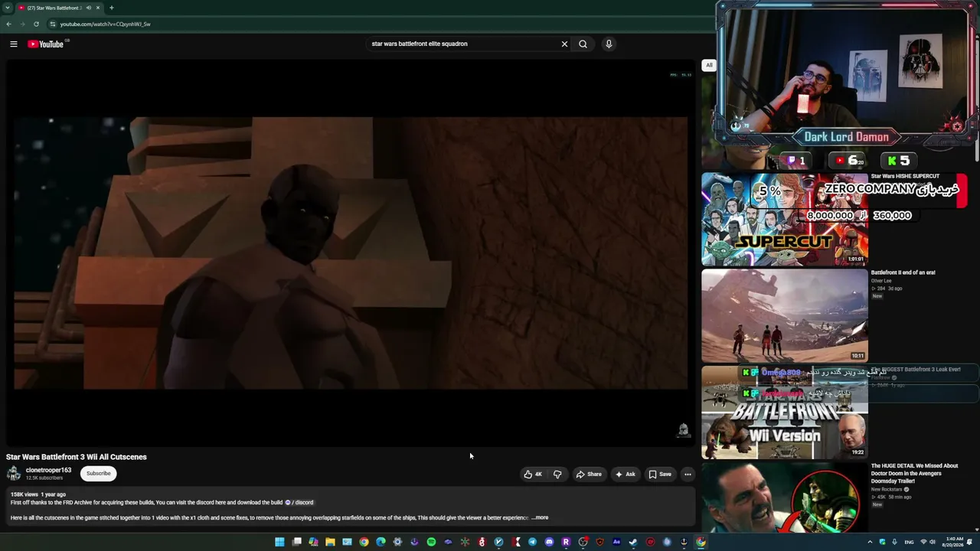Open the microphone tray icon

click(894, 542)
